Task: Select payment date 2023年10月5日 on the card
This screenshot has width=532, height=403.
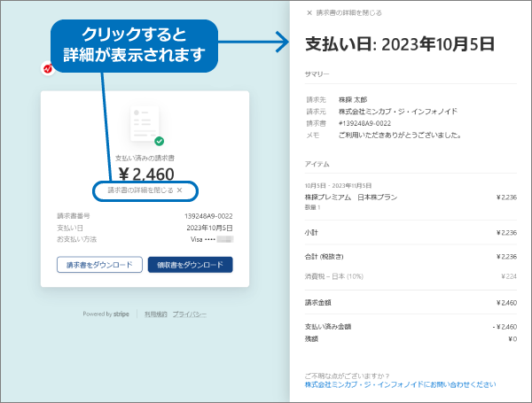Action: click(x=209, y=228)
